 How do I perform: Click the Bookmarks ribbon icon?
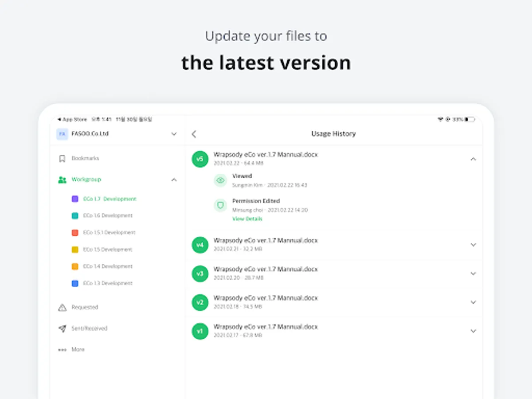(63, 159)
